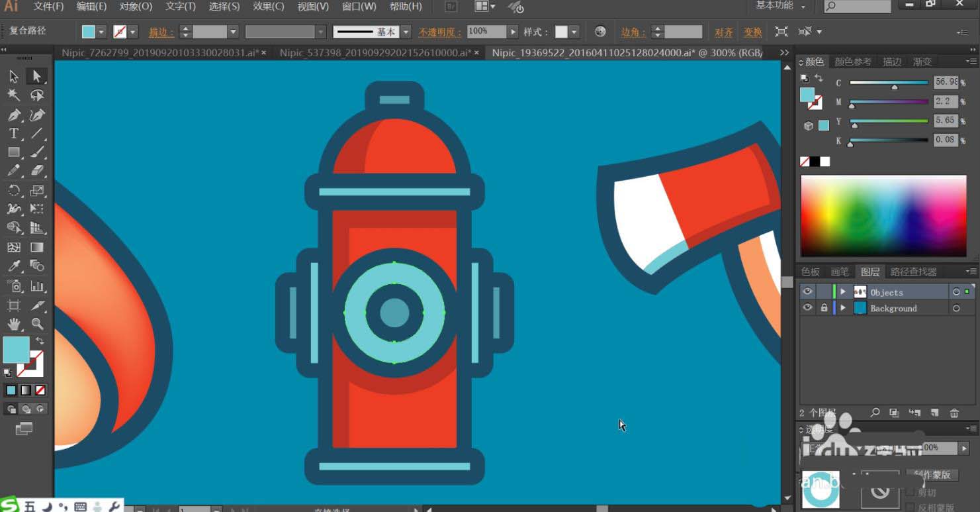This screenshot has height=512, width=980.
Task: Select the Direct Selection tool
Action: point(37,77)
